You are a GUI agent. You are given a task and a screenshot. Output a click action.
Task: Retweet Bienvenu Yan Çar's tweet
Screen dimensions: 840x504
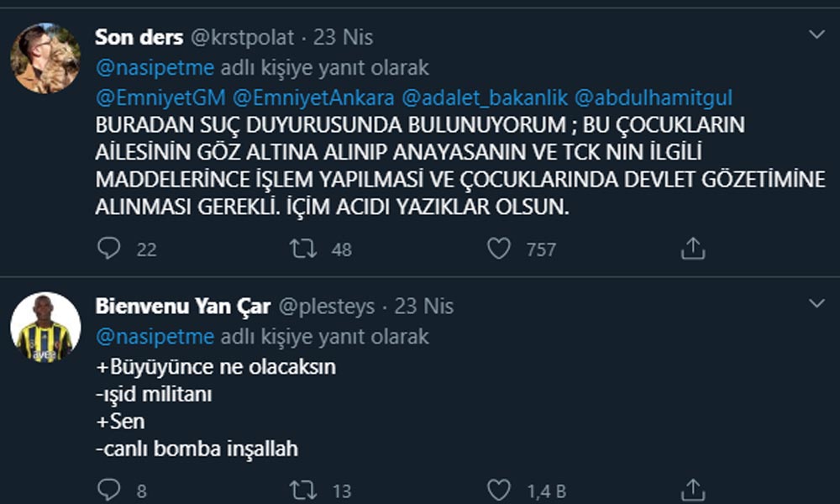coord(302,489)
